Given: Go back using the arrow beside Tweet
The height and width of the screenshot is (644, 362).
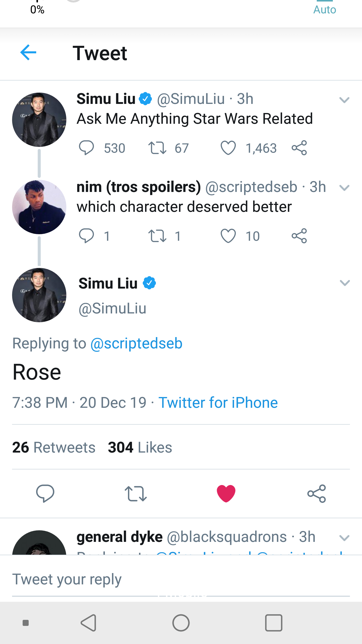Looking at the screenshot, I should pos(28,53).
